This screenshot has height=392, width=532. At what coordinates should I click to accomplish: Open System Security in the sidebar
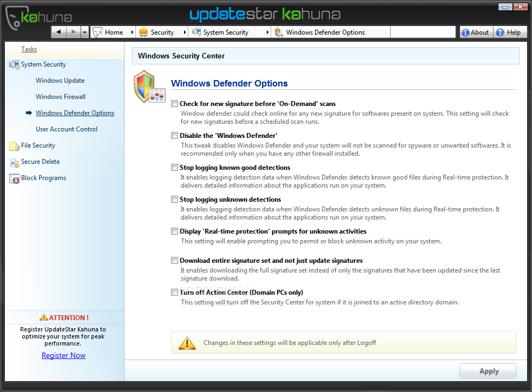pyautogui.click(x=43, y=64)
